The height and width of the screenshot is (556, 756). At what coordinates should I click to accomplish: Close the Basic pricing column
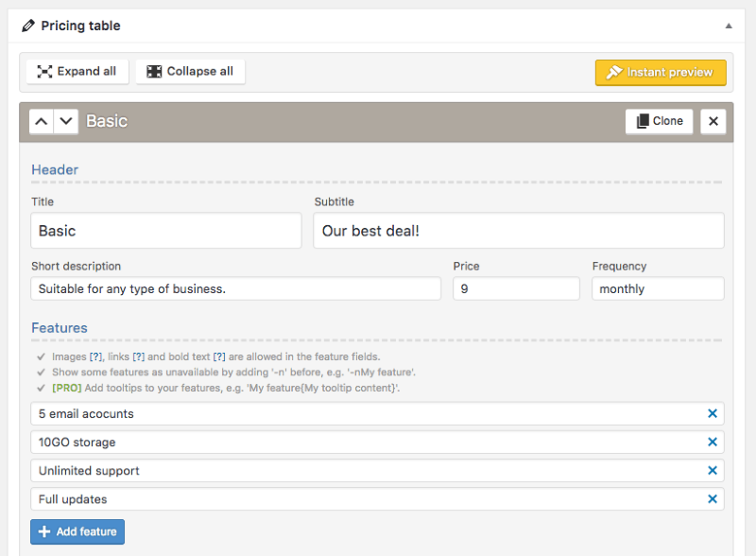(713, 121)
